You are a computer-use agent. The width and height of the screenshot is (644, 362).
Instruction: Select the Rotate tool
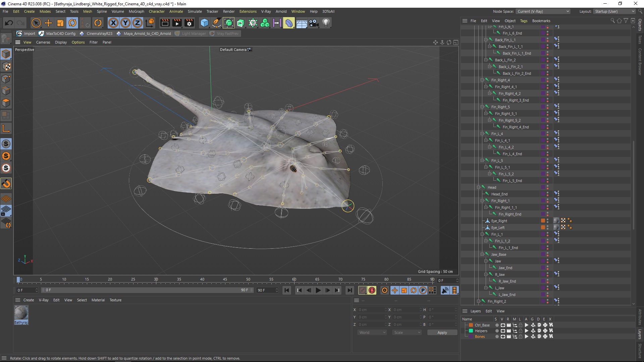(x=72, y=23)
